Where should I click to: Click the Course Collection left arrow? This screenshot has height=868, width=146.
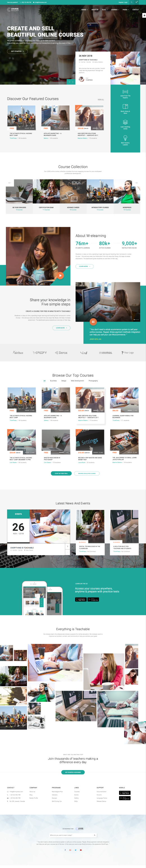point(10,183)
